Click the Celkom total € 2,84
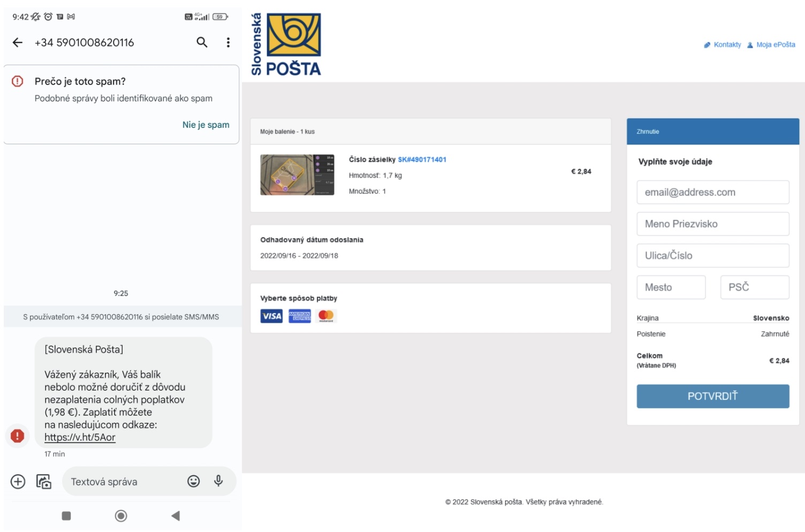This screenshot has width=805, height=532. coord(779,361)
